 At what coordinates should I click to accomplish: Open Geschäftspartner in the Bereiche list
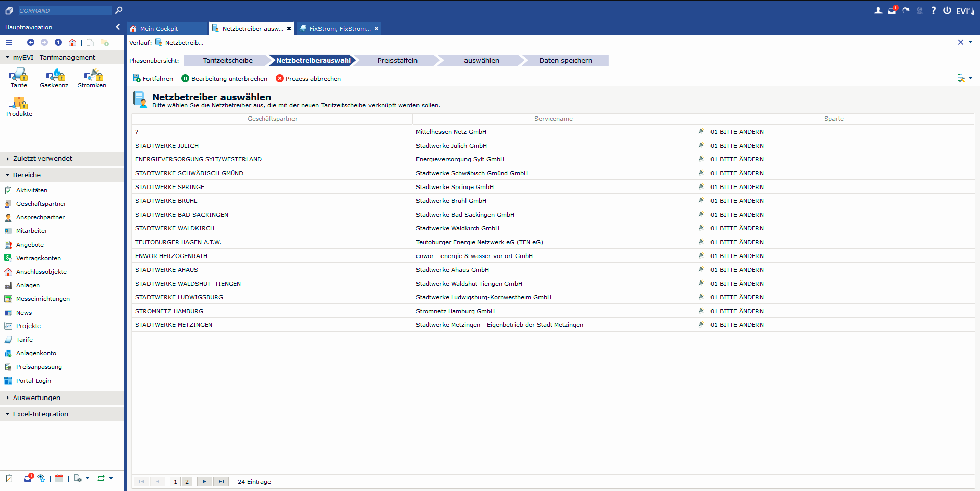[x=41, y=204]
